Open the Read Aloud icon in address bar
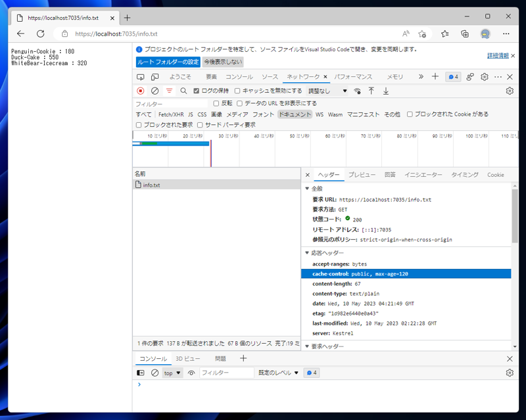This screenshot has height=420, width=526. point(406,34)
